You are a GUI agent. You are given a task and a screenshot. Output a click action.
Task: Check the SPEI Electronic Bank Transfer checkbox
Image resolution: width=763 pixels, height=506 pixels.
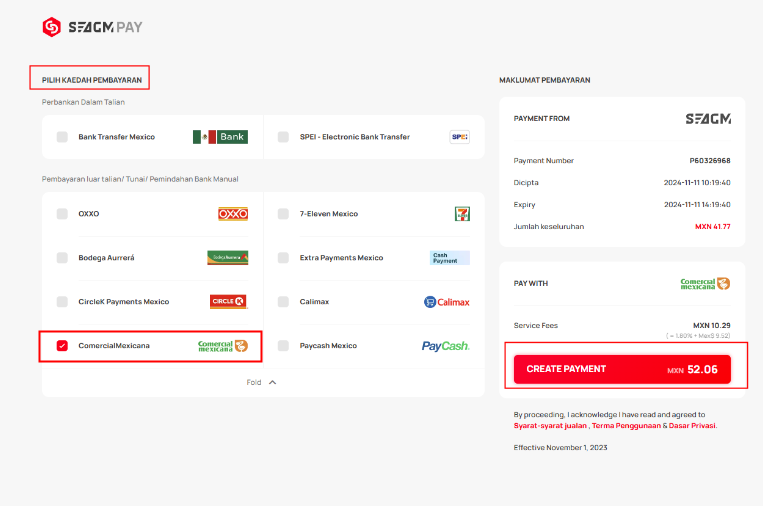click(283, 137)
